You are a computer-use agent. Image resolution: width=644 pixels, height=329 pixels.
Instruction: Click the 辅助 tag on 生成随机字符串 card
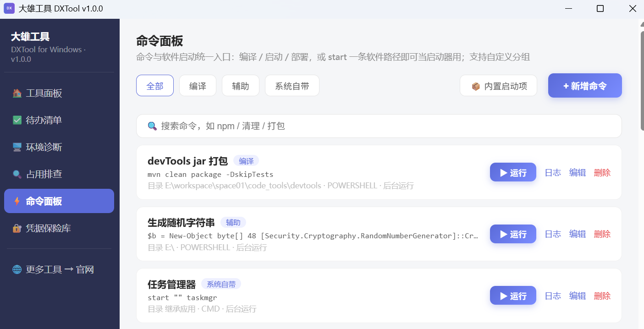point(233,223)
